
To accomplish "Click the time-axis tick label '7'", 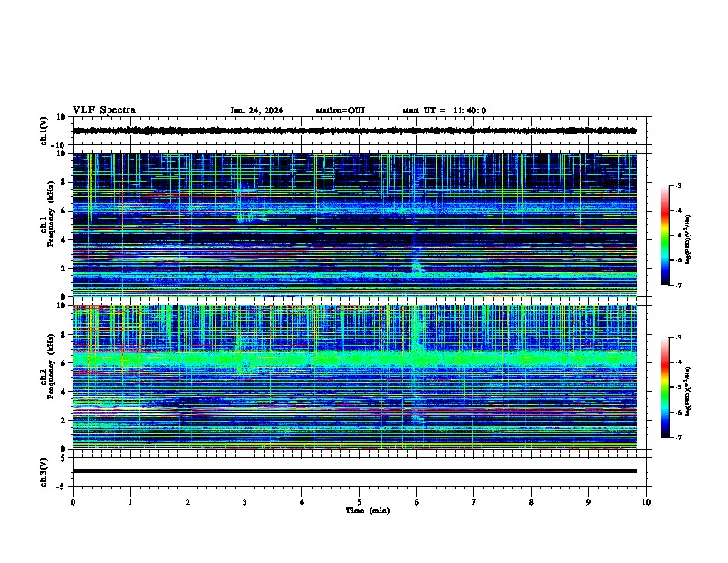I will click(474, 502).
